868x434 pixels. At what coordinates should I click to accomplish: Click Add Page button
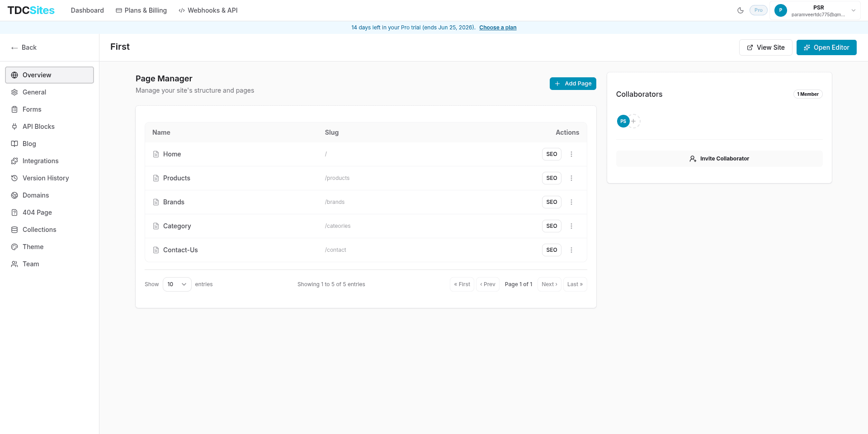tap(573, 84)
